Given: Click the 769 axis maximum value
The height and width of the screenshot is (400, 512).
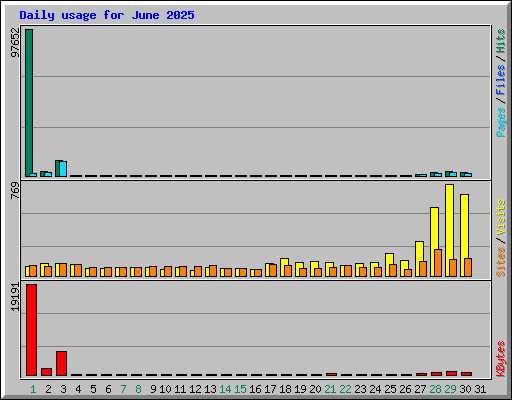Looking at the screenshot, I should (15, 191).
